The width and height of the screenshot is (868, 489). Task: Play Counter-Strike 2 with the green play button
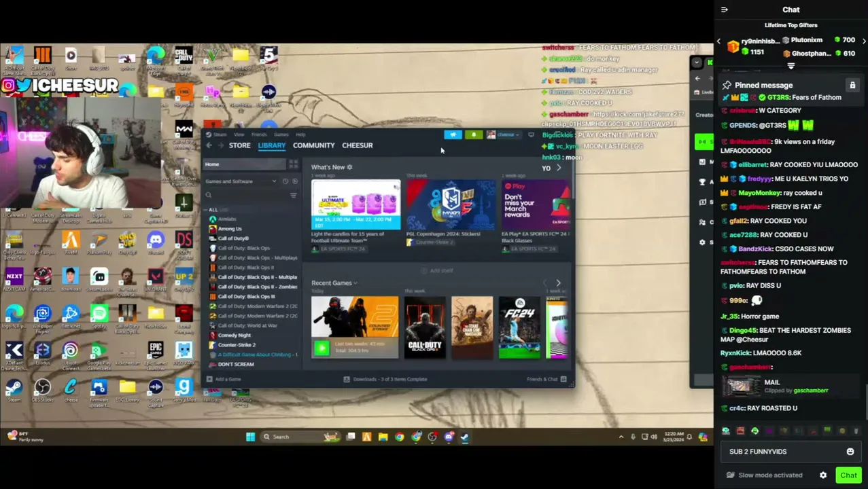(322, 348)
